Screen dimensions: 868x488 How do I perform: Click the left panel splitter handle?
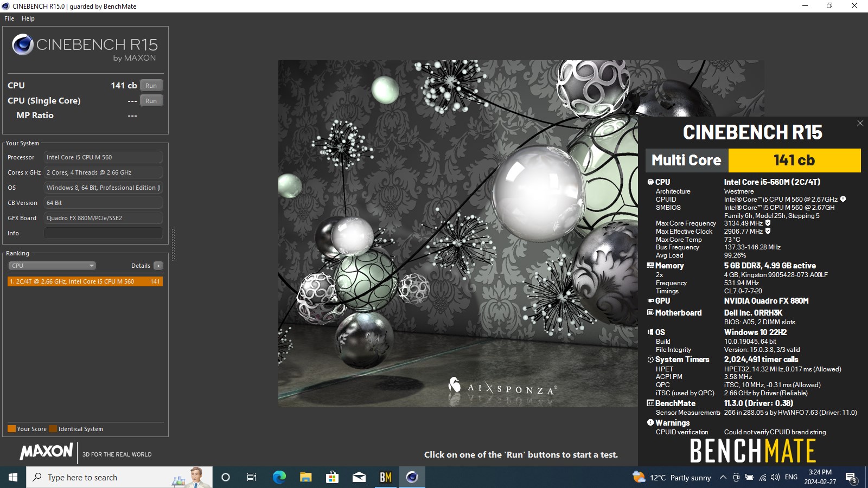pos(173,245)
